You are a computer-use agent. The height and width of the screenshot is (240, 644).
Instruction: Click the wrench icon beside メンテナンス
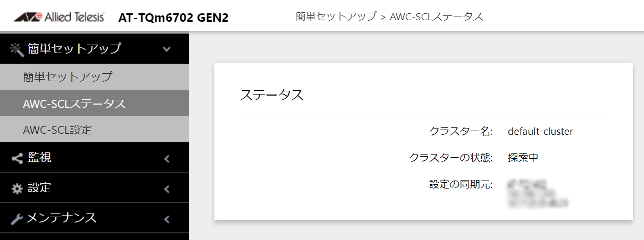17,218
